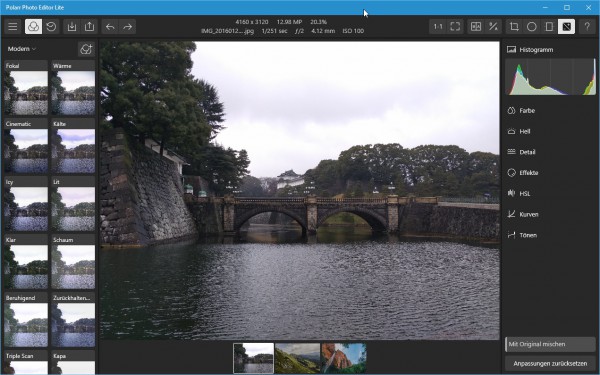600x375 pixels.
Task: Click the file name IMG_2016012...jpg
Action: [x=227, y=31]
